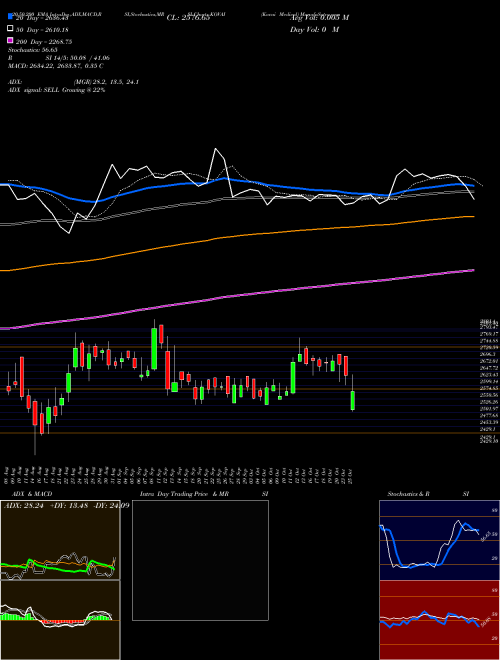Click the 2744.55 price axis label

[x=489, y=341]
